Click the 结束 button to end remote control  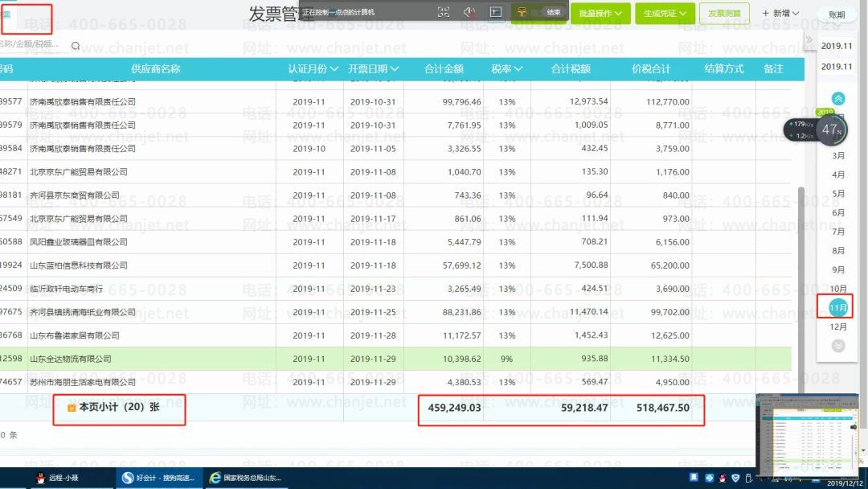click(553, 12)
